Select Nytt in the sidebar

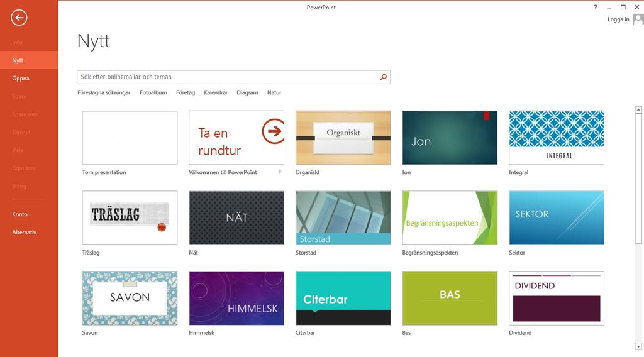coord(29,60)
